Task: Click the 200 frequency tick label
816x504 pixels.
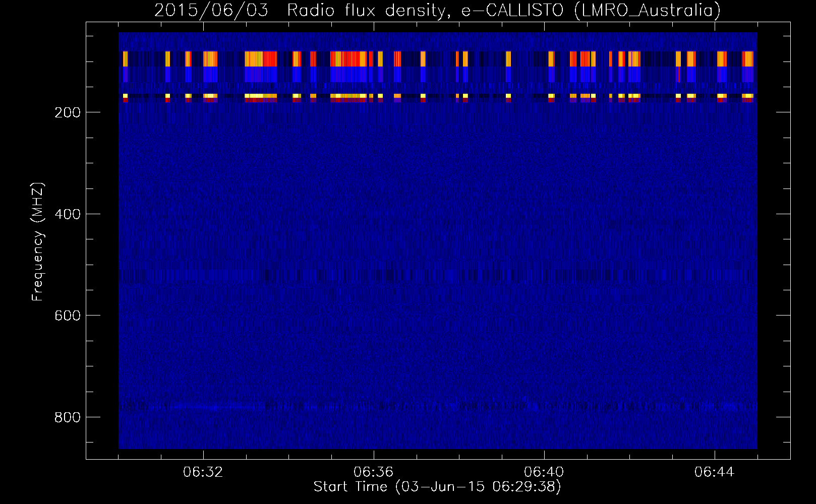Action: (x=68, y=112)
